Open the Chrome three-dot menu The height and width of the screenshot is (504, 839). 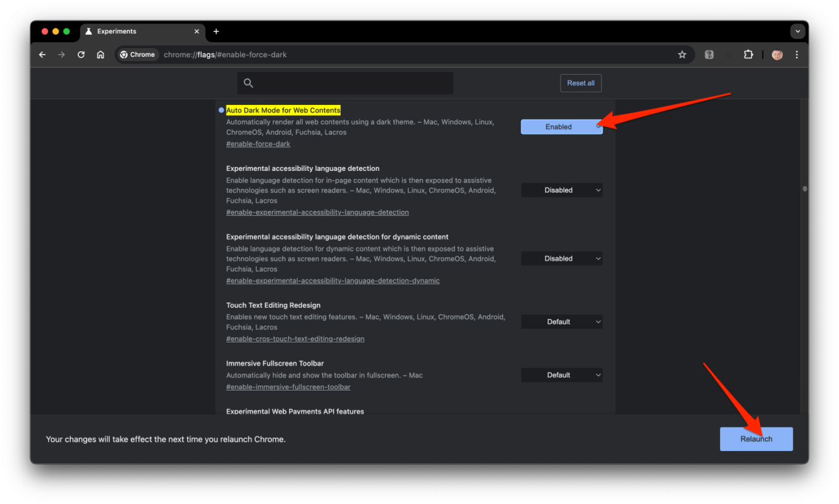click(797, 55)
